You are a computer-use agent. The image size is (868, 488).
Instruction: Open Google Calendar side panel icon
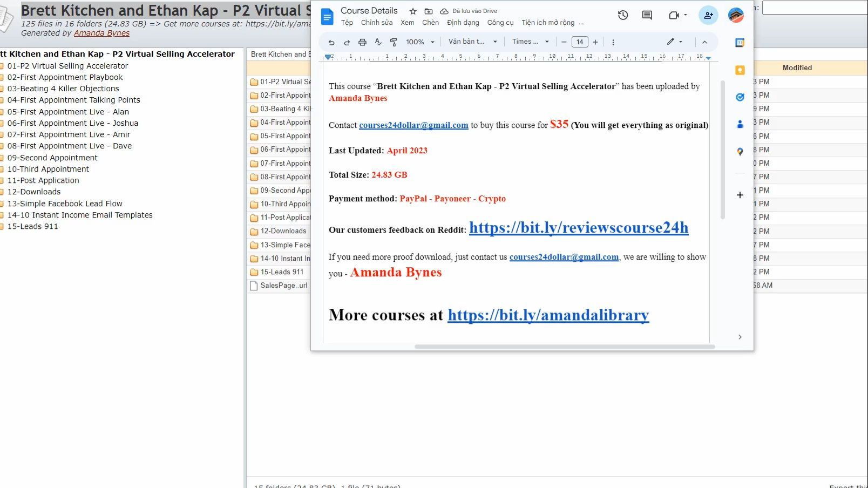[740, 43]
